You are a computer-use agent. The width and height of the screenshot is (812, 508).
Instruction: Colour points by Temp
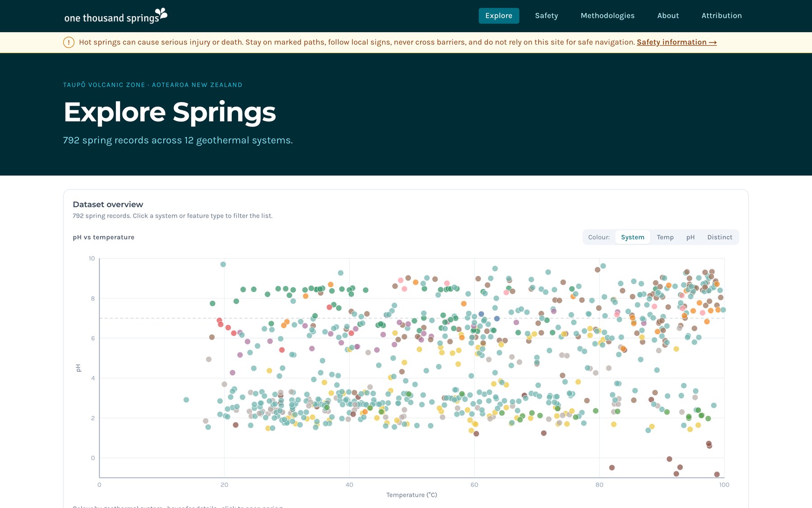[665, 237]
